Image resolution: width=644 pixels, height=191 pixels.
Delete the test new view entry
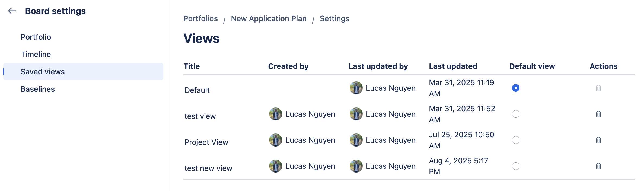click(598, 166)
